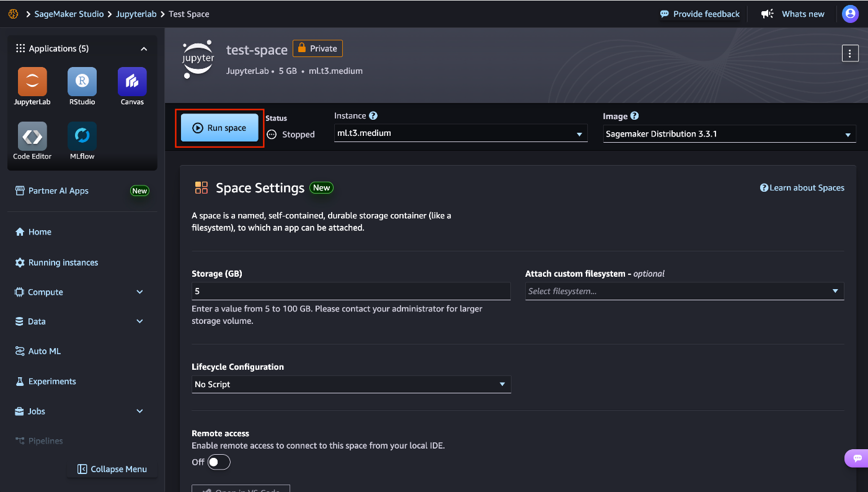This screenshot has width=868, height=492.
Task: Launch the Canvas application icon
Action: click(x=132, y=82)
